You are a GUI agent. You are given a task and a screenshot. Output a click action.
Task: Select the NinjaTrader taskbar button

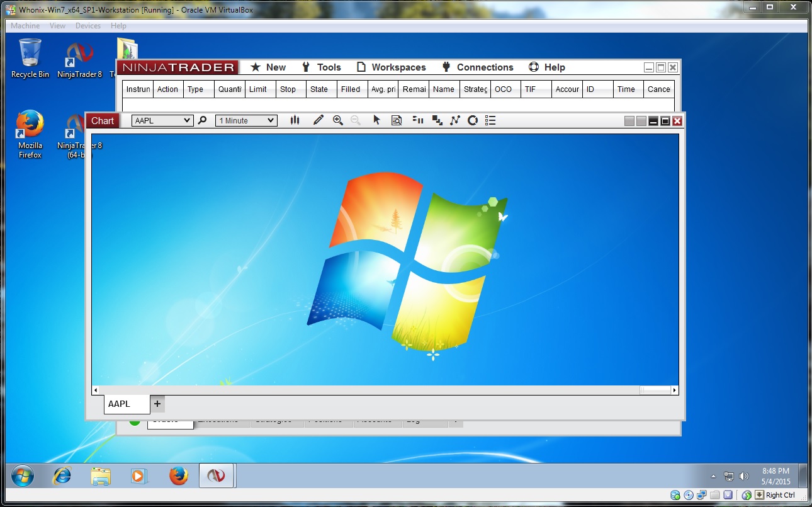pos(217,476)
